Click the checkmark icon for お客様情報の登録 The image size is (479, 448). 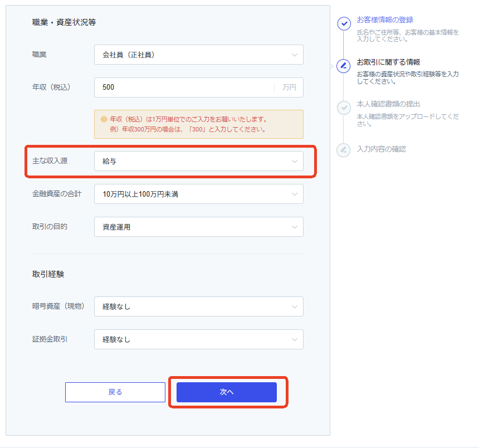344,23
